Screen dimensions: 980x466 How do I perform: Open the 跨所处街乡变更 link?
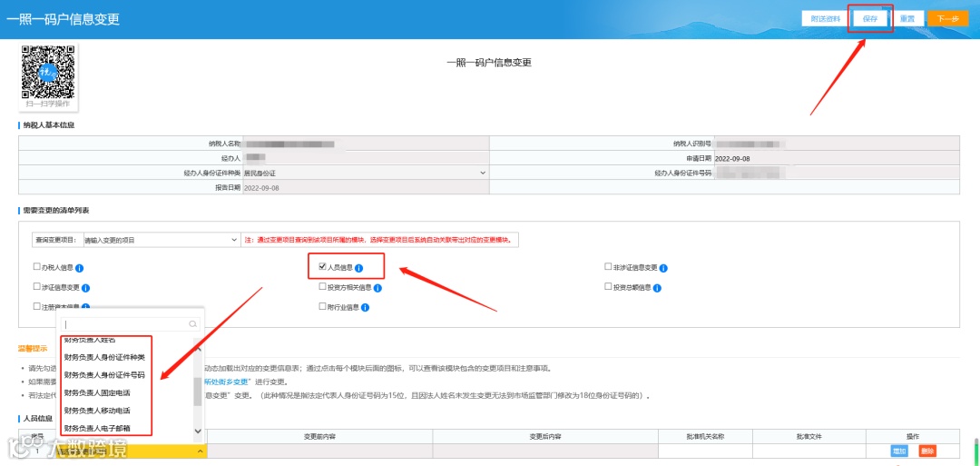coord(227,382)
